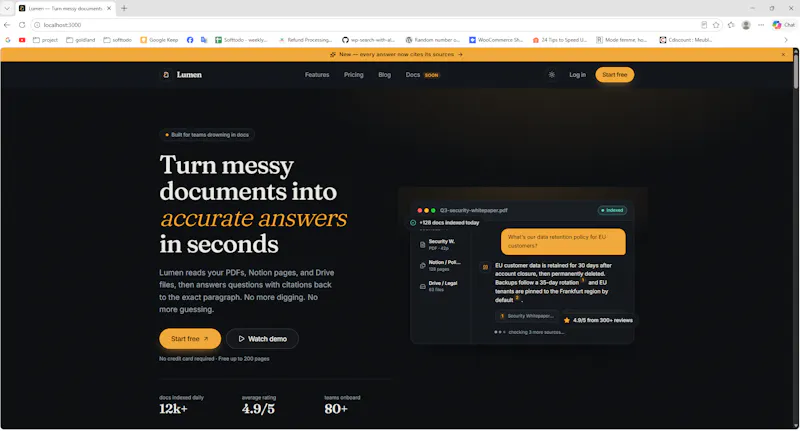This screenshot has width=800, height=431.
Task: Reload the page with the refresh icon
Action: click(22, 25)
